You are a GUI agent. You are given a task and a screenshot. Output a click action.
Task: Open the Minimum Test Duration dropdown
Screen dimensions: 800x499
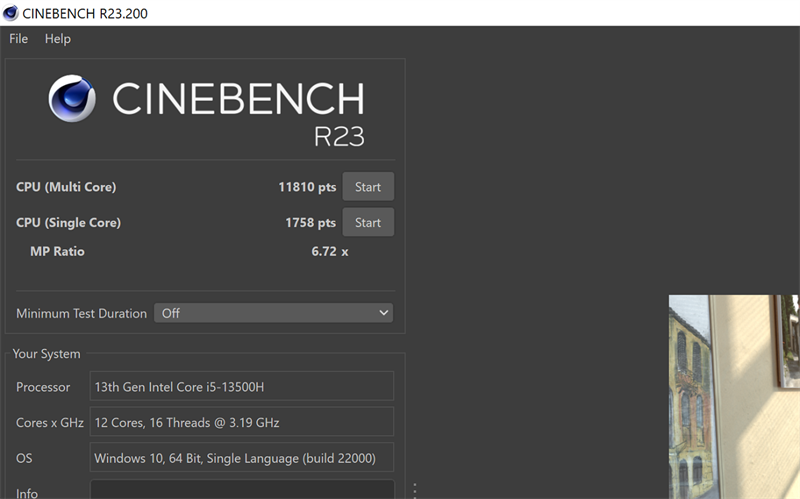[x=273, y=313]
